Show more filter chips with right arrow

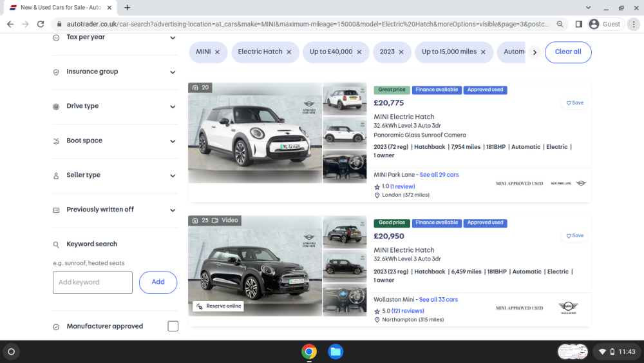pos(535,52)
